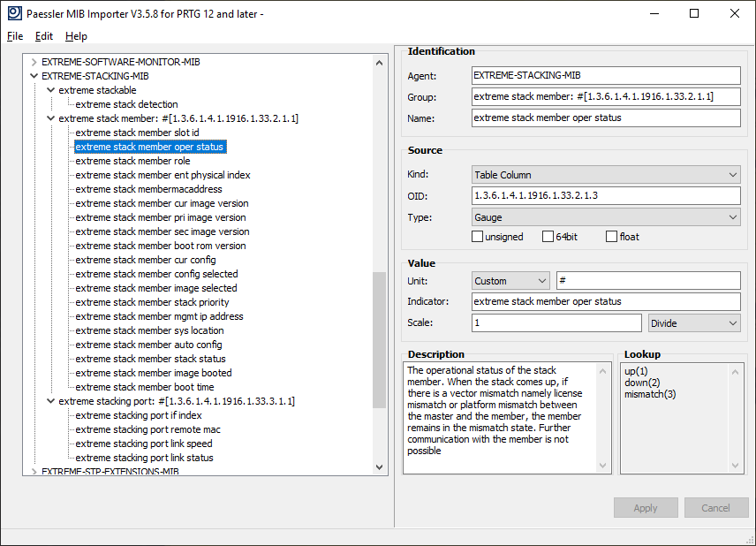Image resolution: width=756 pixels, height=546 pixels.
Task: Click the custom unit text field
Action: tap(648, 281)
